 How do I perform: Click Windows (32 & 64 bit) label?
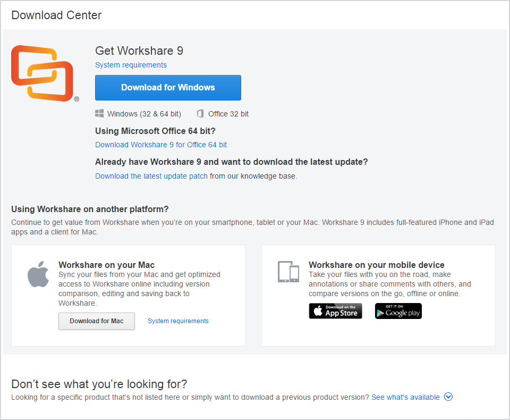click(144, 114)
